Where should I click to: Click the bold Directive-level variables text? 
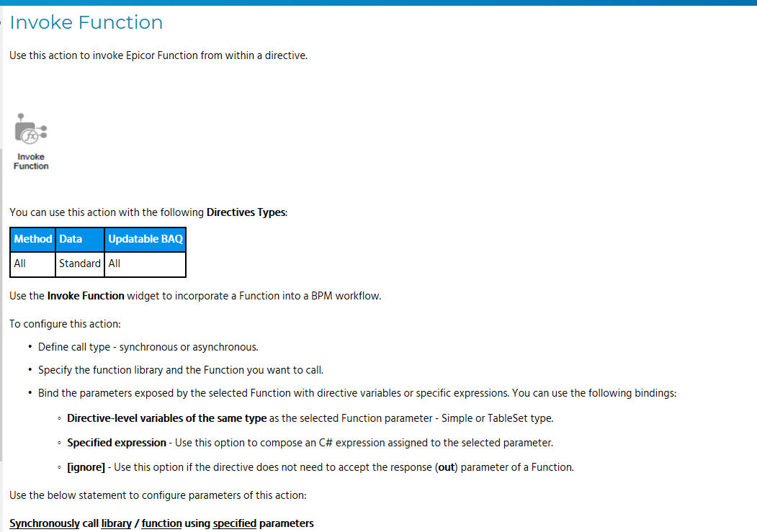pos(166,418)
